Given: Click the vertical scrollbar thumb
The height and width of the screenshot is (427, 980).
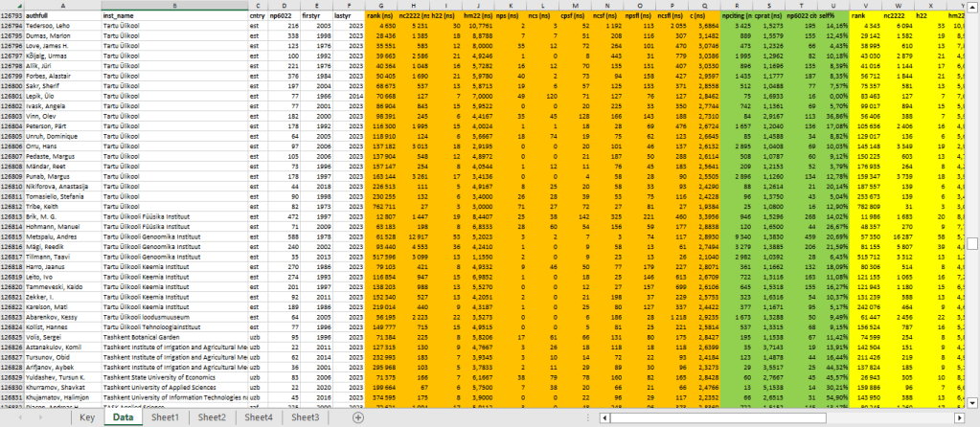Looking at the screenshot, I should [x=972, y=243].
